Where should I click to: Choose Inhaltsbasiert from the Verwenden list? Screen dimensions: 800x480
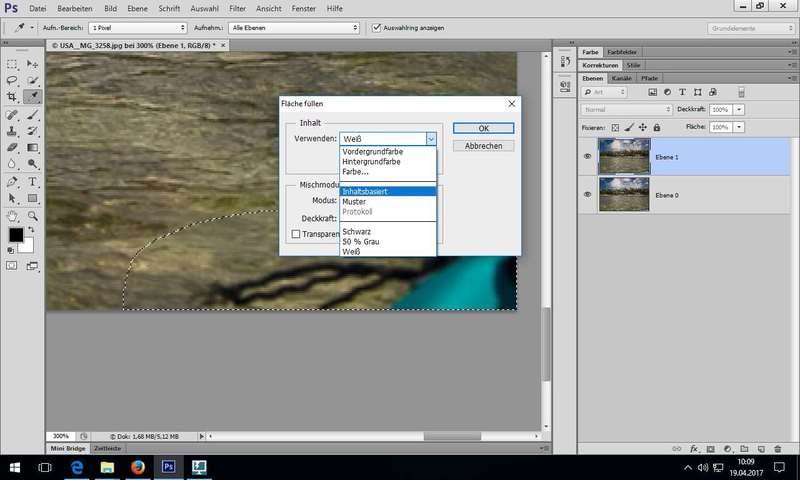click(388, 191)
